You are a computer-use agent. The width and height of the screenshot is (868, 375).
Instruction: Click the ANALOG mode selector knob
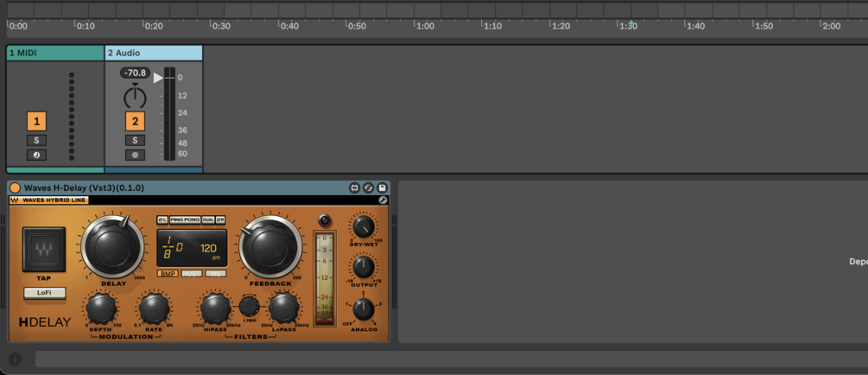tap(364, 309)
